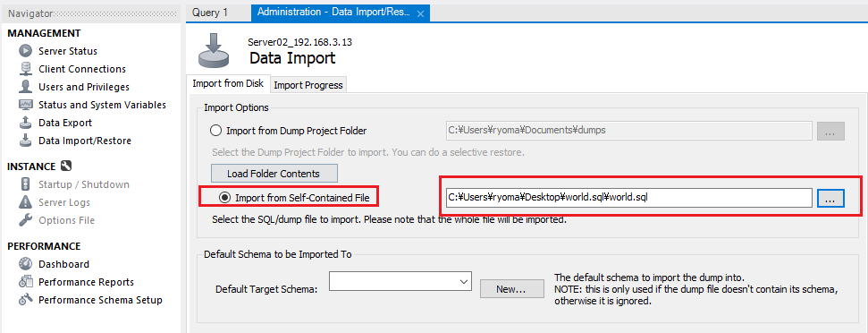Open Client Connections page
The image size is (868, 333).
tap(82, 69)
